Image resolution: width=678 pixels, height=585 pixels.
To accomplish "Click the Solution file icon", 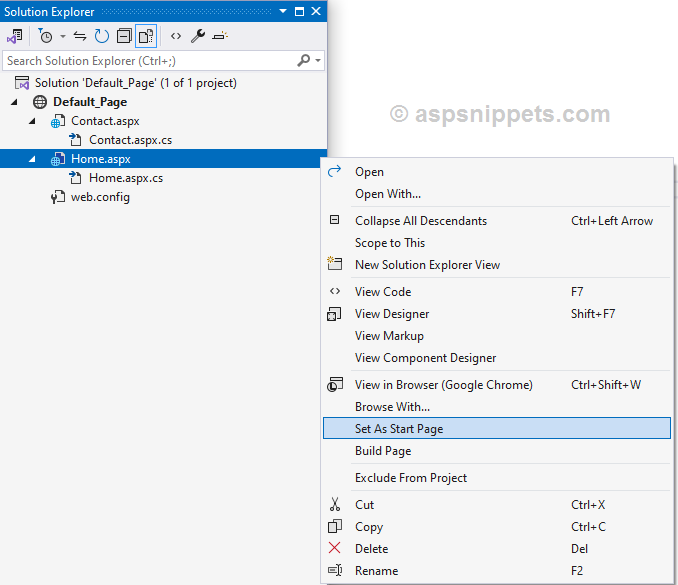I will [x=22, y=83].
